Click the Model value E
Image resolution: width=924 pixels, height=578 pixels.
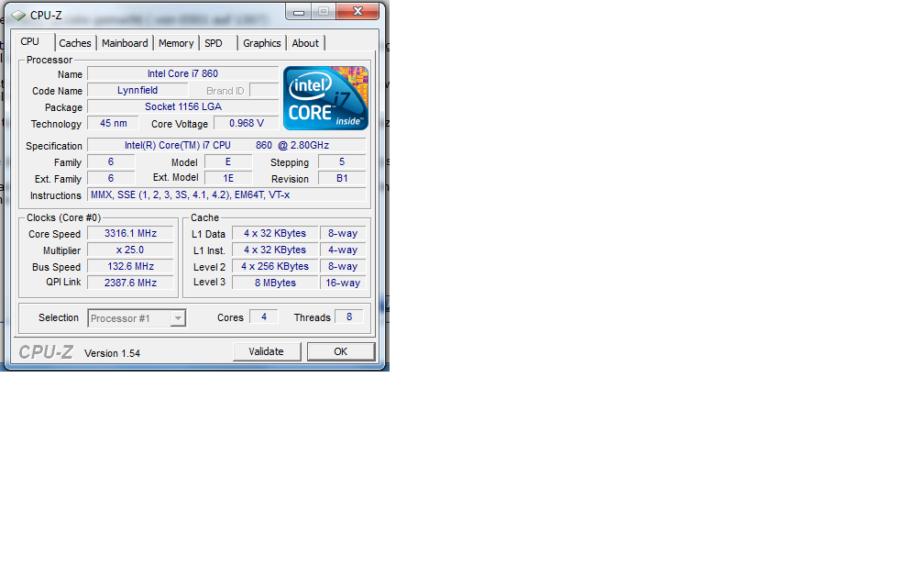[x=228, y=161]
